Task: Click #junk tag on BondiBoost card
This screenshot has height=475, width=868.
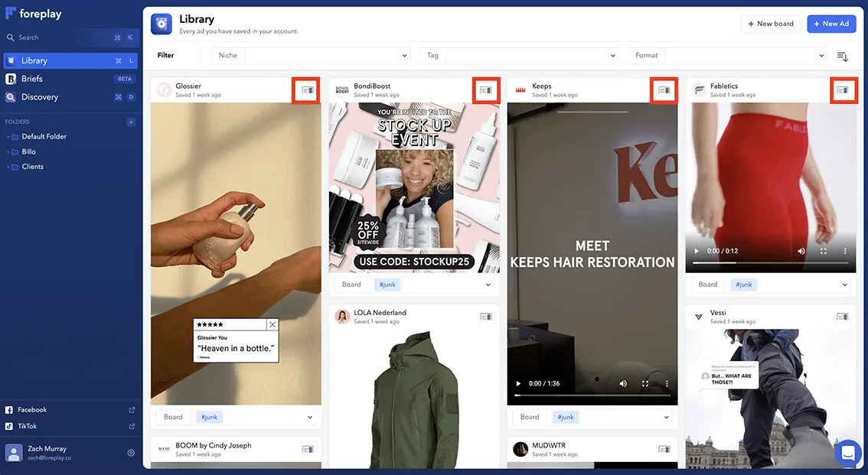Action: 387,285
